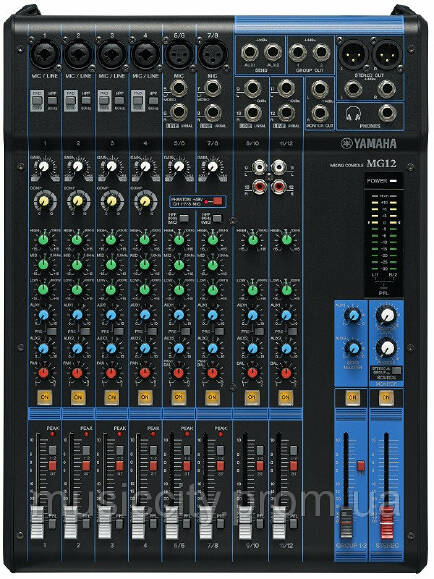Toggle the red phantom +48V switch
This screenshot has width=434, height=579.
216,202
